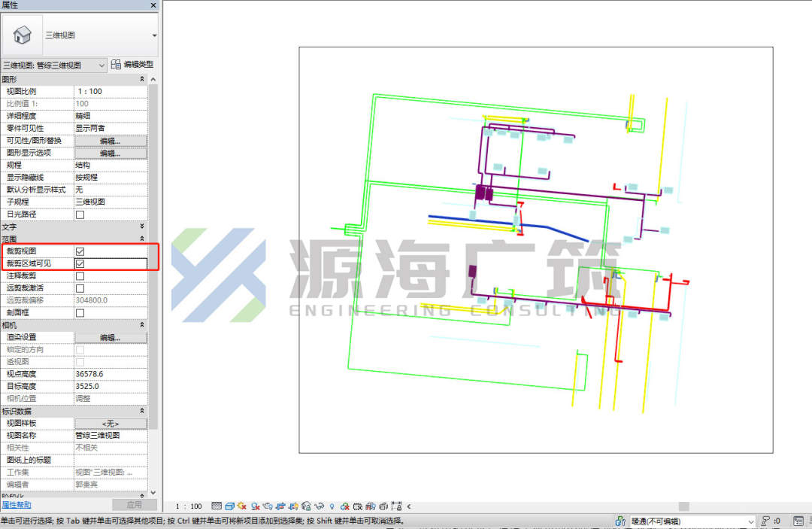The height and width of the screenshot is (529, 812).
Task: Uncheck the 裁剪区域可见 checkbox
Action: [80, 263]
